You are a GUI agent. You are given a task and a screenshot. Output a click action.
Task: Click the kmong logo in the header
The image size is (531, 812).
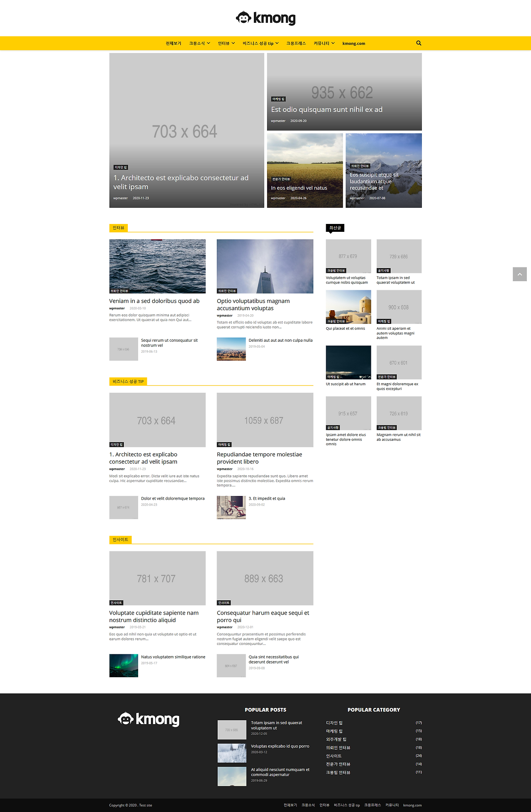click(x=265, y=18)
